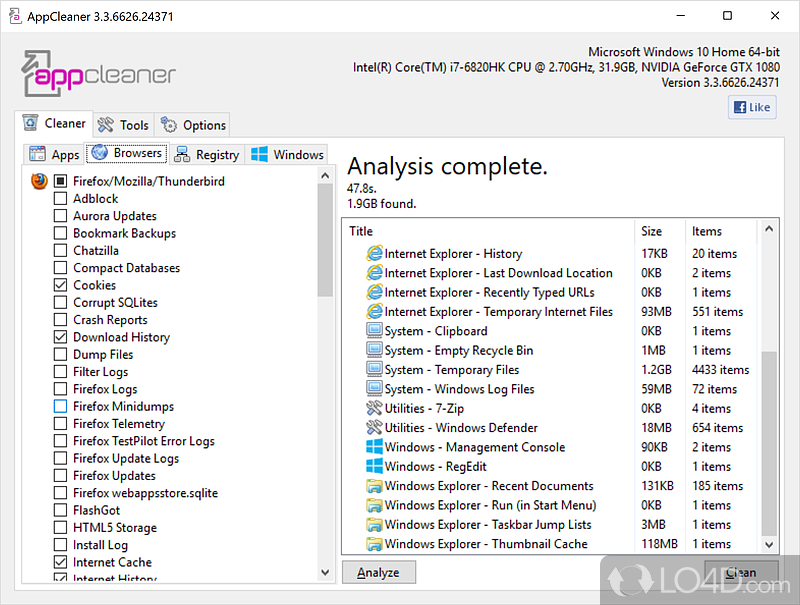Click the Facebook Like button
Viewport: 800px width, 605px height.
pos(752,107)
